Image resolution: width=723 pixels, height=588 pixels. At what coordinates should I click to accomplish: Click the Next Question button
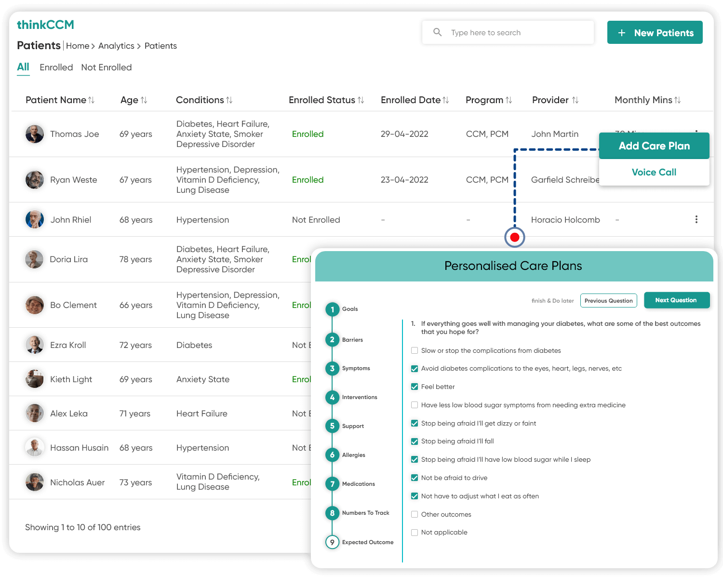click(677, 300)
